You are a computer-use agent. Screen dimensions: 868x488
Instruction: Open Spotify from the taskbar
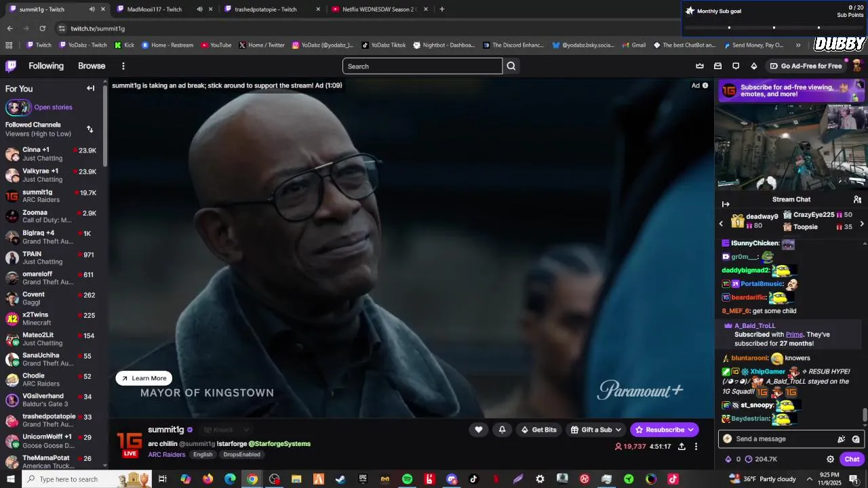click(x=407, y=479)
